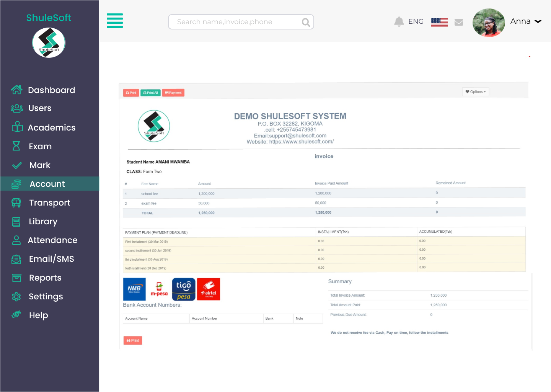551x392 pixels.
Task: Click the Payment button on the invoice
Action: pos(173,93)
